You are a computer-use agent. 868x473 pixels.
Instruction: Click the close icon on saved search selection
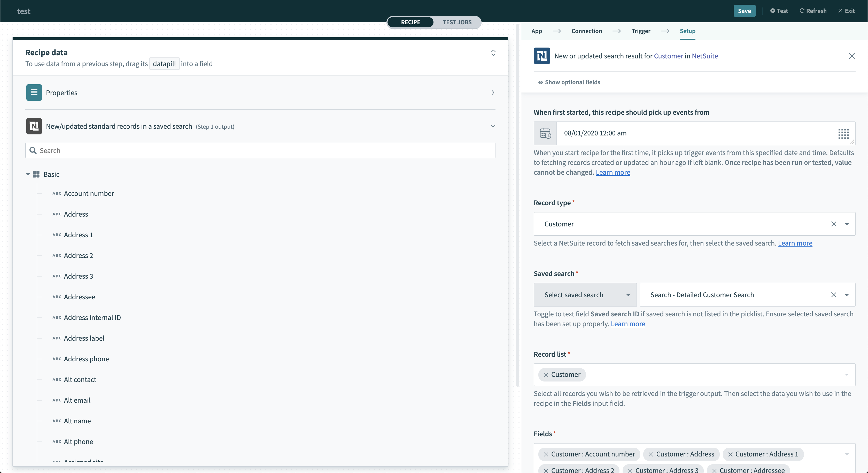[833, 294]
